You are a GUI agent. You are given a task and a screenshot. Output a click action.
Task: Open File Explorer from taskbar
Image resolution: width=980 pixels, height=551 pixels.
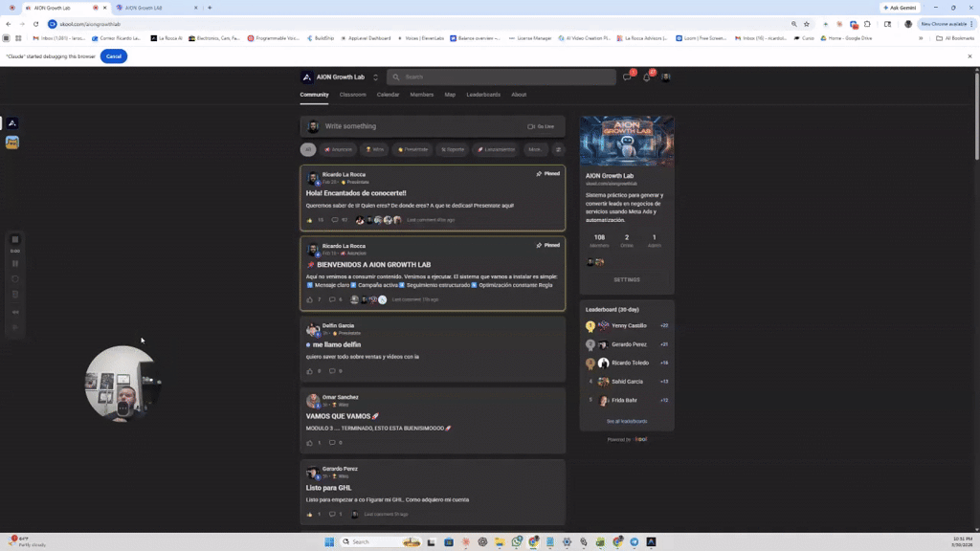[x=500, y=541]
